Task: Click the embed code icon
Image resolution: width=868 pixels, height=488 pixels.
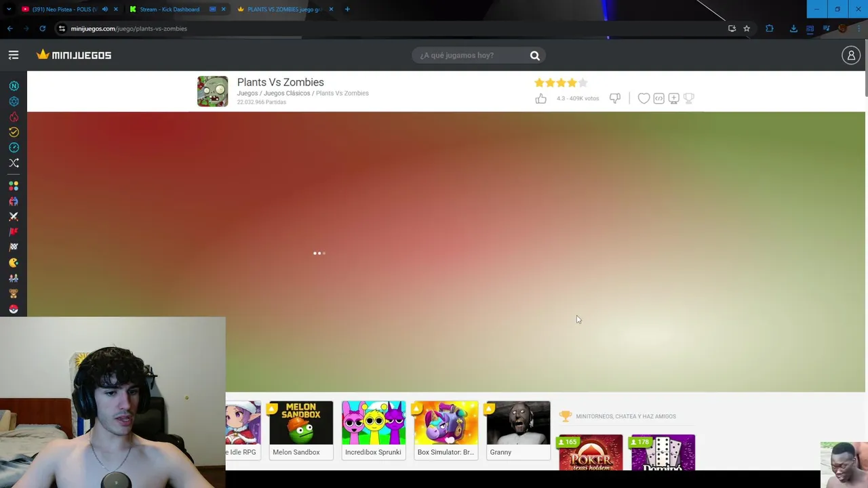Action: [658, 99]
